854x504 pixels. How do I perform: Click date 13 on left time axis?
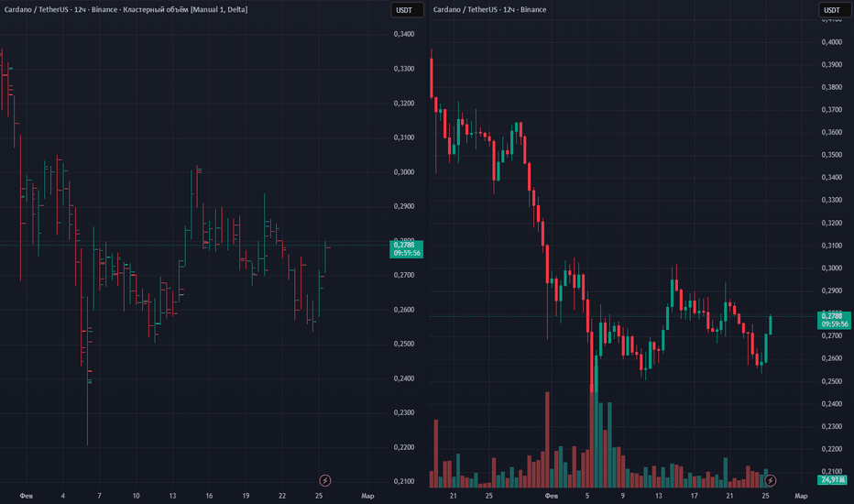pos(171,496)
